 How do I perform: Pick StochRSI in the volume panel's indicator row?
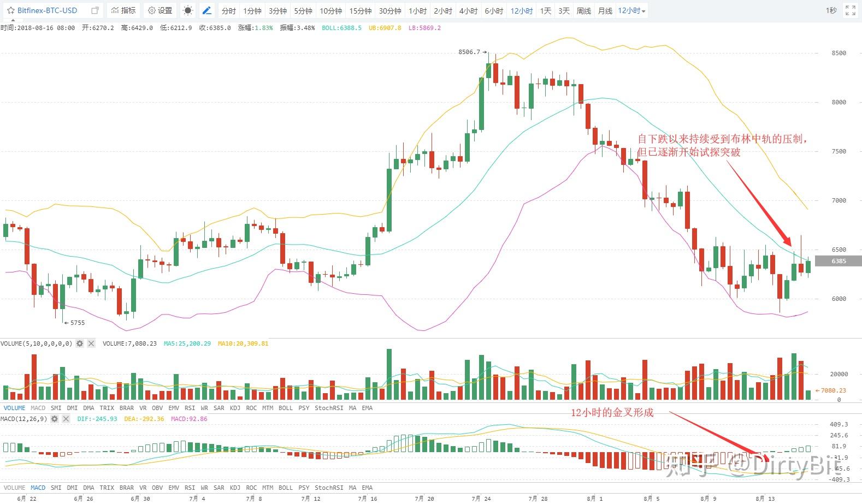[329, 408]
